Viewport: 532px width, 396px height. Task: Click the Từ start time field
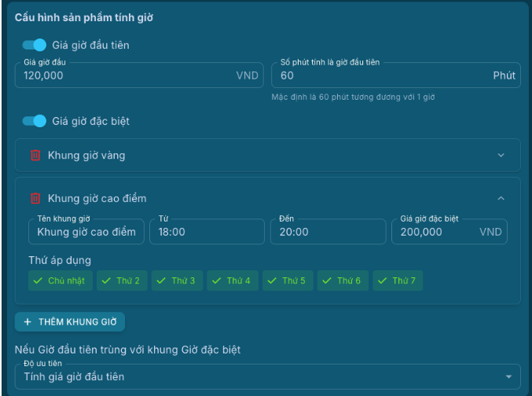coord(207,232)
